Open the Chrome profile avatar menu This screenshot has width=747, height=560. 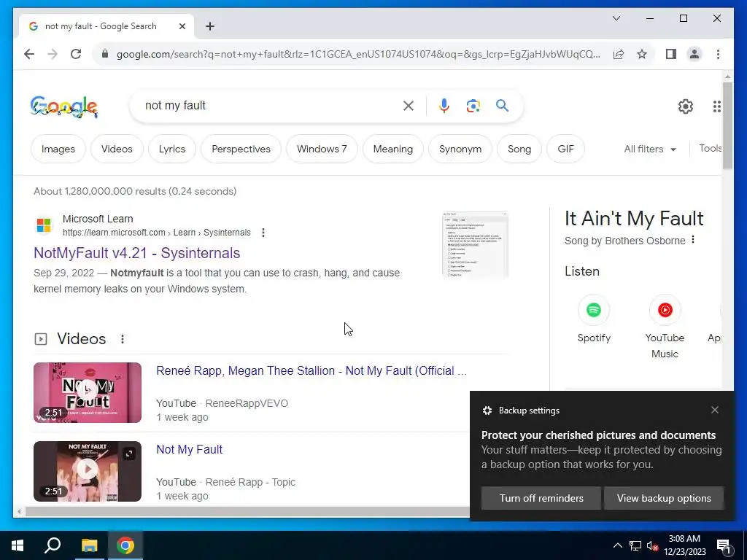point(694,54)
